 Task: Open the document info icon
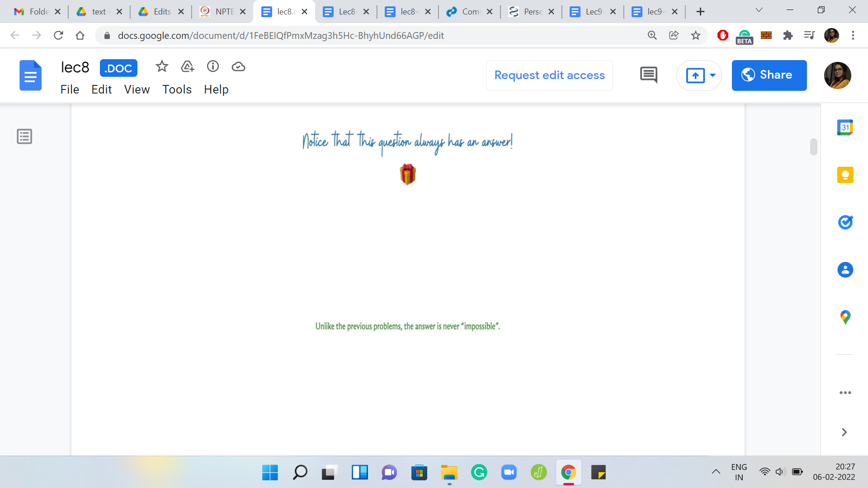pos(213,67)
